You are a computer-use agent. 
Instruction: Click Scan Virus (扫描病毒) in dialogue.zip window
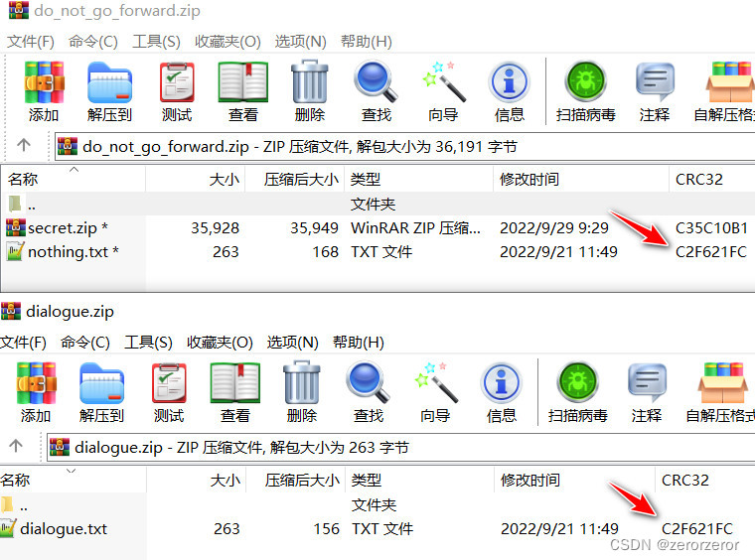(x=577, y=392)
